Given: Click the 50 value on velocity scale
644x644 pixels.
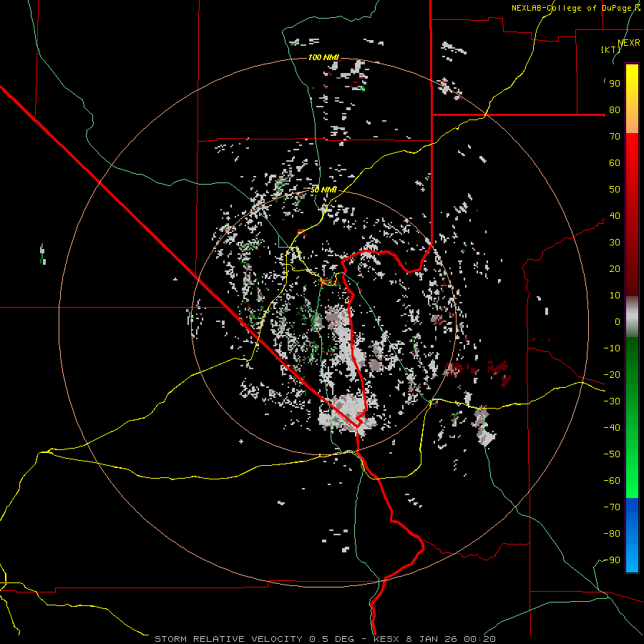Looking at the screenshot, I should 615,190.
